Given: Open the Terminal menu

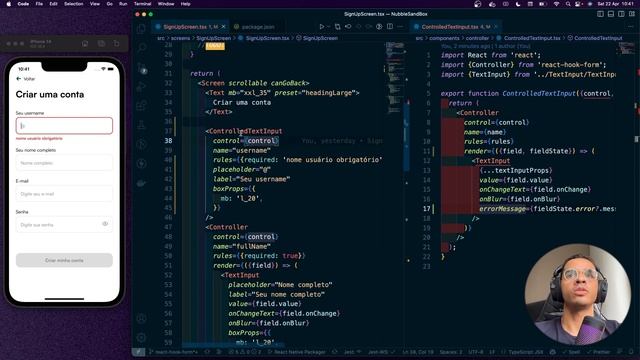Looking at the screenshot, I should (x=142, y=4).
